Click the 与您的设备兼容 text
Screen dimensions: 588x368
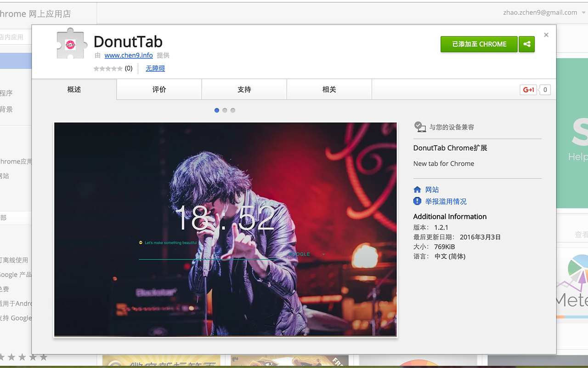452,127
